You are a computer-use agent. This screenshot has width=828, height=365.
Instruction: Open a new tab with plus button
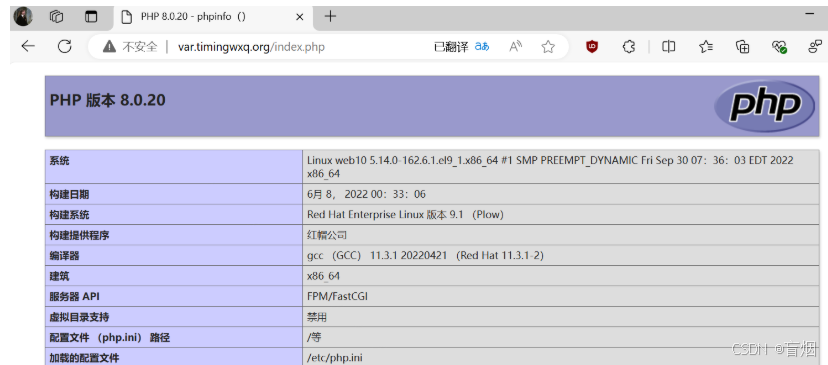click(x=330, y=16)
